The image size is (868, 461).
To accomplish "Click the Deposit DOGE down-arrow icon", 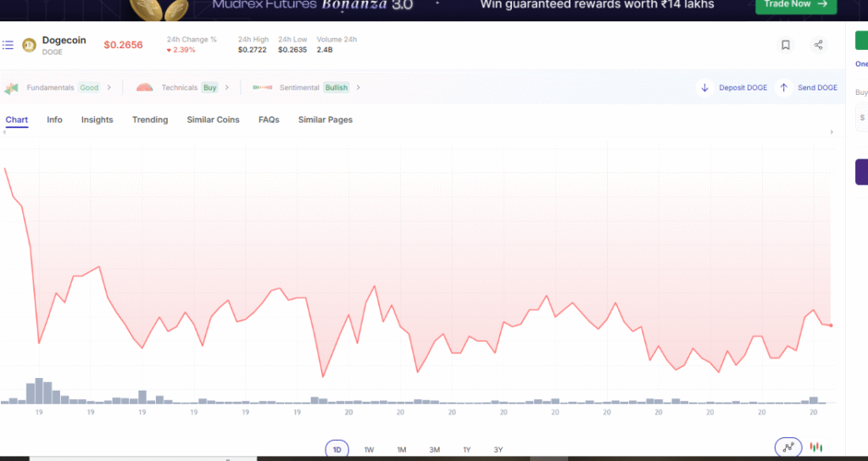I will 704,87.
